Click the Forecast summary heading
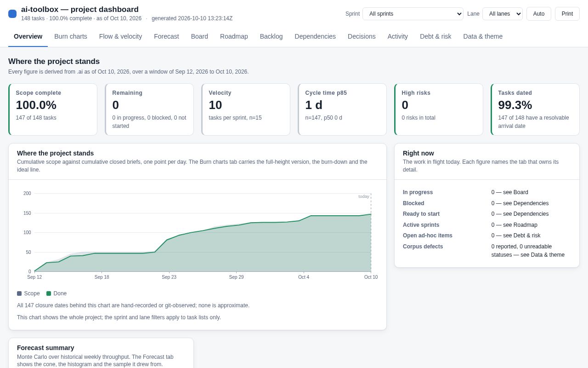 click(45, 348)
